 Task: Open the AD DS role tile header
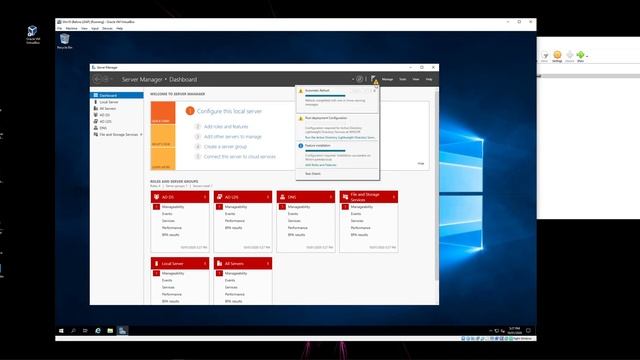click(x=180, y=197)
